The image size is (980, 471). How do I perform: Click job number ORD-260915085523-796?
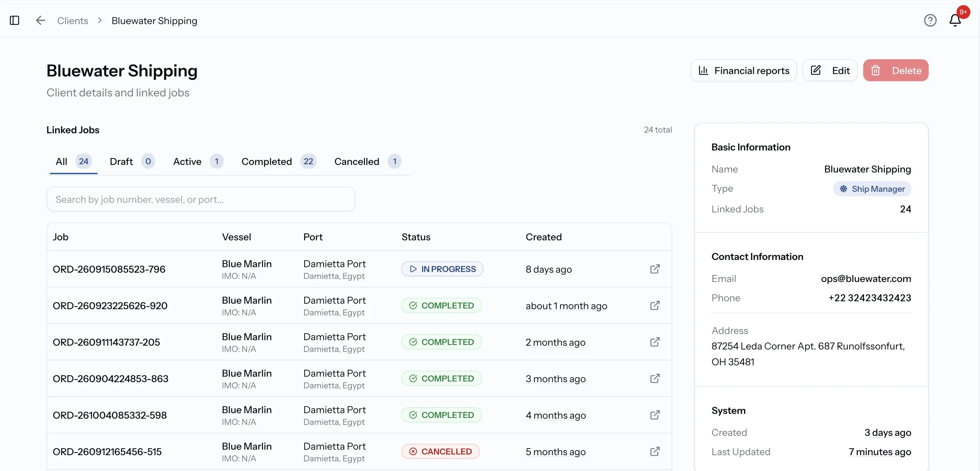coord(109,269)
